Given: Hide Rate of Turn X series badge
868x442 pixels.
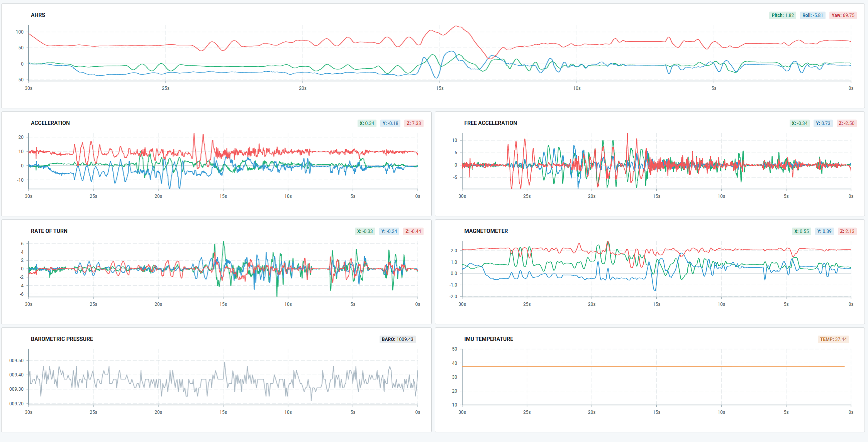Looking at the screenshot, I should coord(364,231).
